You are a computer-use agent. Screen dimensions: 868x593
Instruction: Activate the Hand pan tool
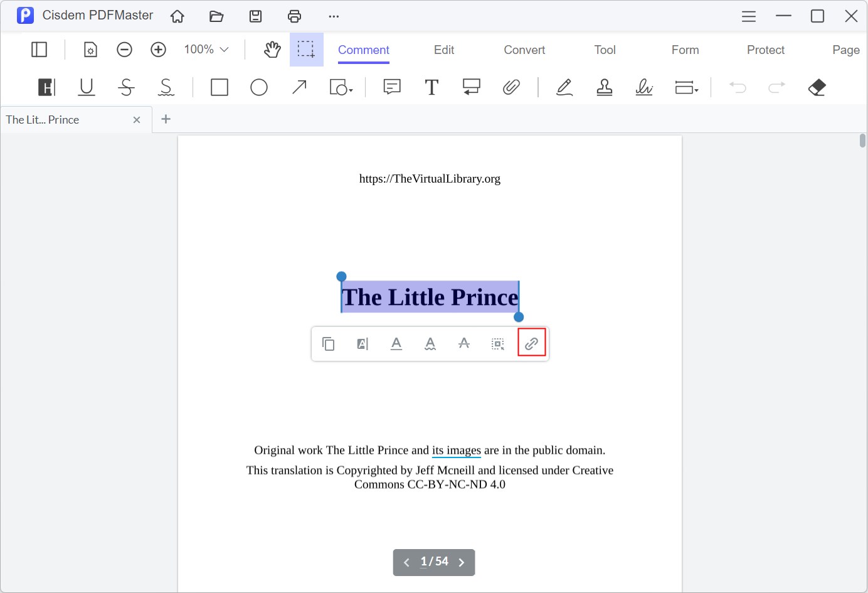(272, 49)
